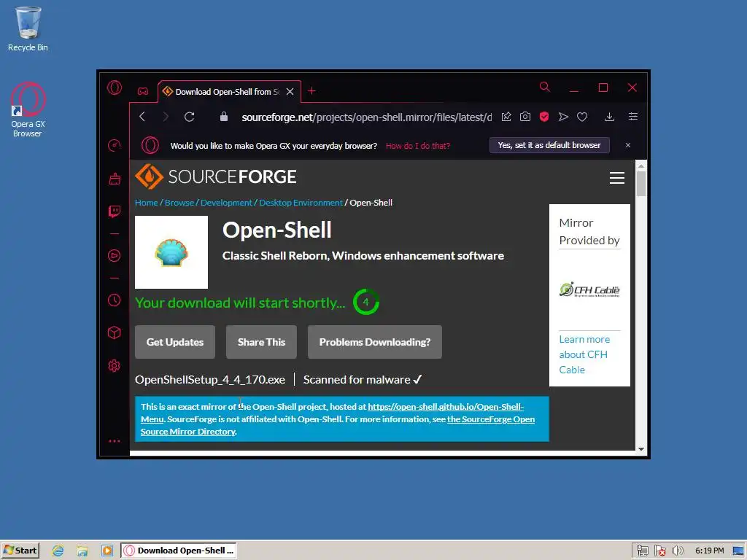Click the Problems Downloading? button
The width and height of the screenshot is (747, 560).
coord(374,342)
